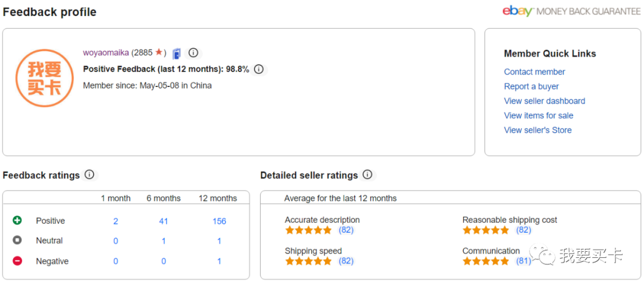The image size is (644, 284).
Task: Click the orange seller avatar logo
Action: (45, 78)
